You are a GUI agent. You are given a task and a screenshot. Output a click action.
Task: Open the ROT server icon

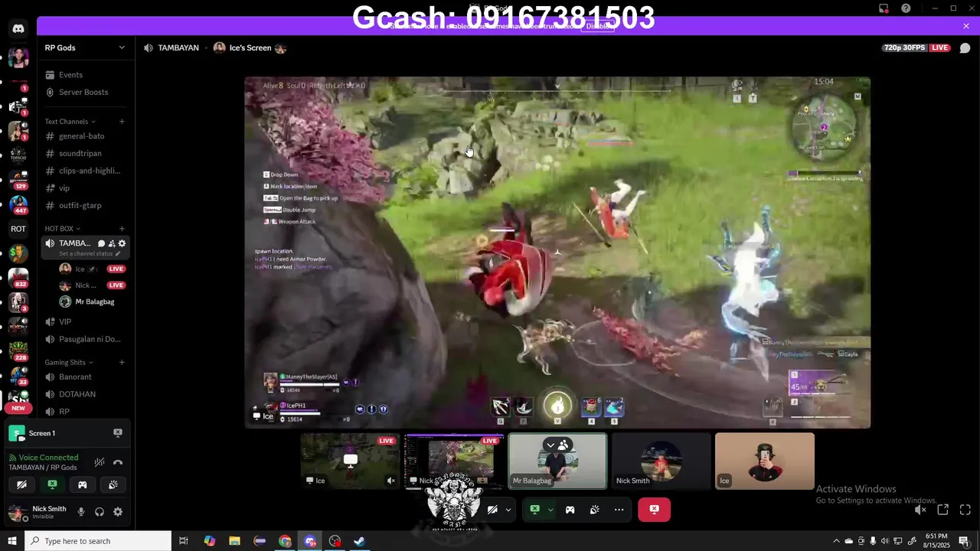(18, 229)
